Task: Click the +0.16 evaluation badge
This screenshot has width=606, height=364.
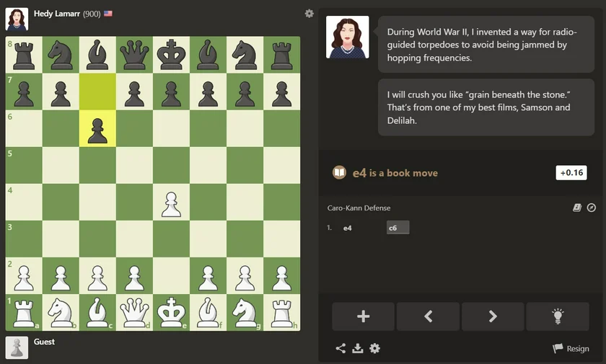Action: coord(571,173)
